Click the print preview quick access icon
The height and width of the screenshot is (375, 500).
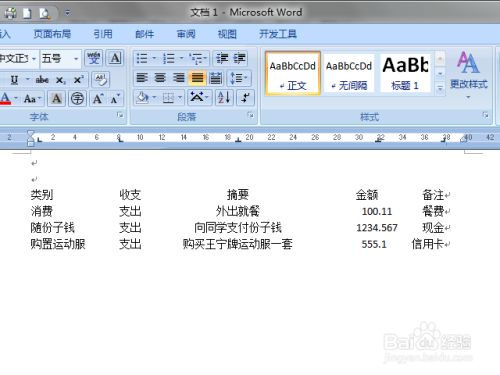(x=44, y=13)
